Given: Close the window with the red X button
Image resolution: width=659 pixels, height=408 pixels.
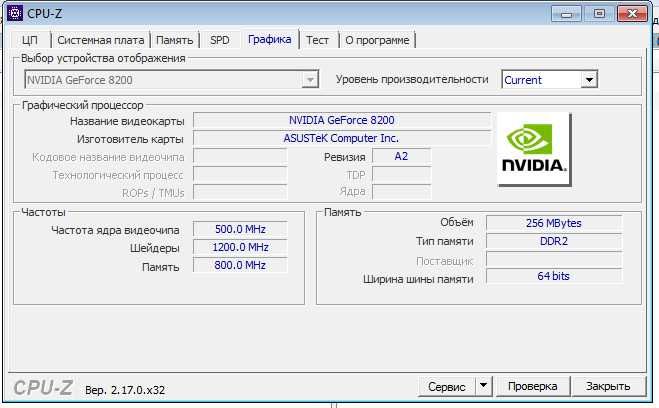Looking at the screenshot, I should (633, 14).
